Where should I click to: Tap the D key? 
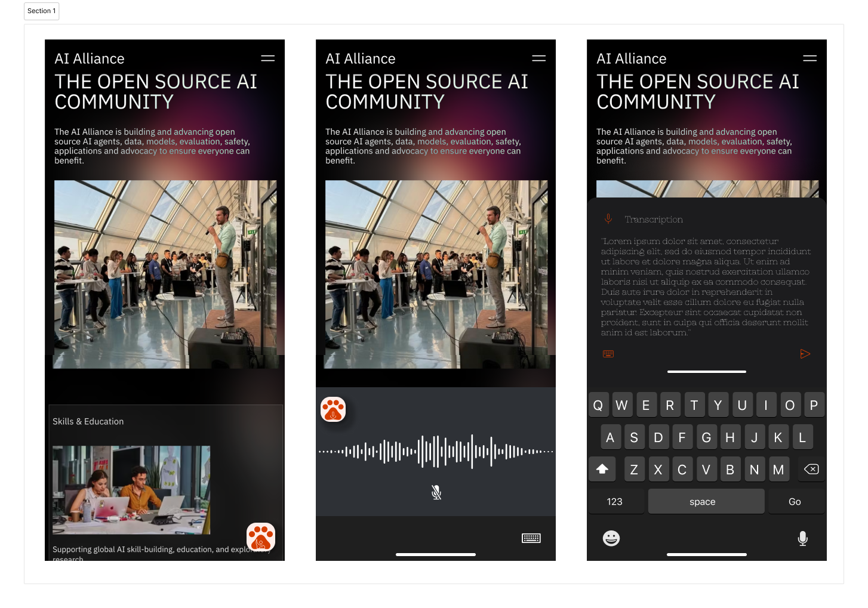[658, 437]
